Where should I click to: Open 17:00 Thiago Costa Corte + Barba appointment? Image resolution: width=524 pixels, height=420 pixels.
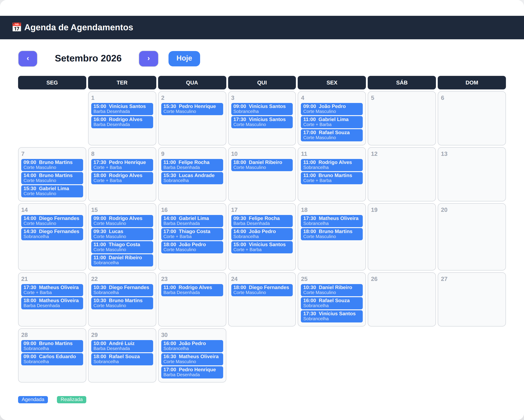[192, 234]
